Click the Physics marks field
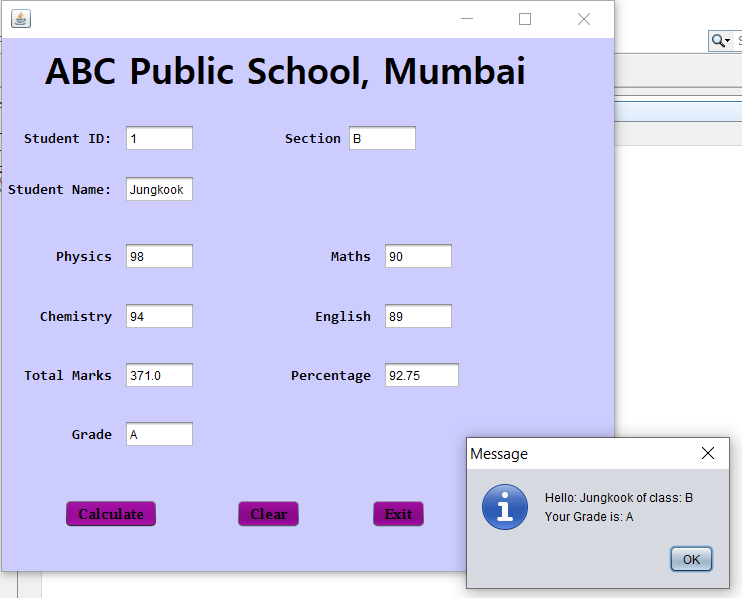Image resolution: width=742 pixels, height=598 pixels. pos(159,256)
